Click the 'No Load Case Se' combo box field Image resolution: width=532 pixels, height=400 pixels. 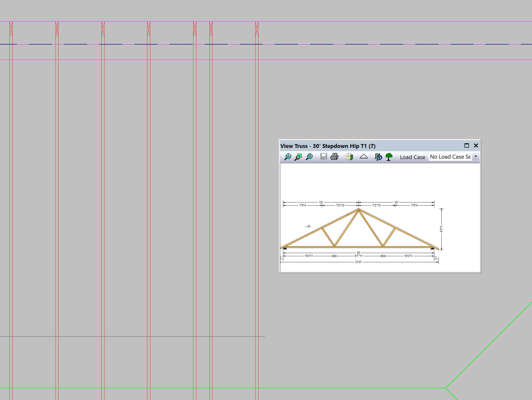coord(450,157)
